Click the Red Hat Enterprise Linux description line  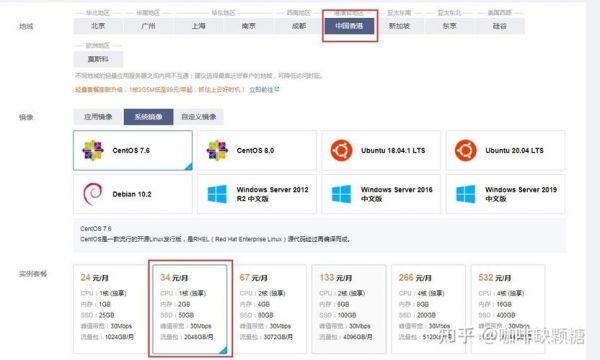215,239
